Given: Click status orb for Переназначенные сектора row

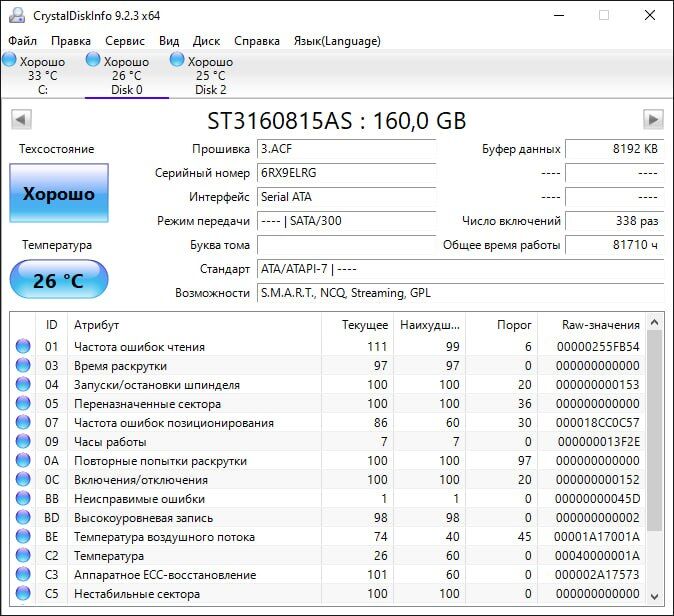Looking at the screenshot, I should coord(23,404).
